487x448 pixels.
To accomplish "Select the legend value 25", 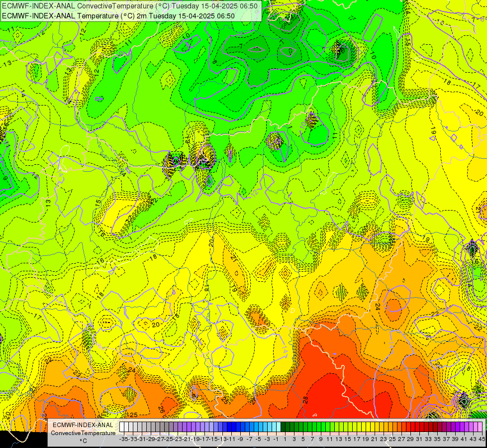I will [x=392, y=439].
